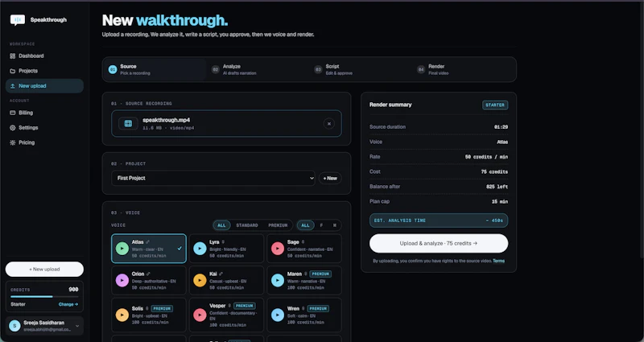The height and width of the screenshot is (342, 644).
Task: Click the PREMIUM badge on Vesper
Action: tap(245, 306)
